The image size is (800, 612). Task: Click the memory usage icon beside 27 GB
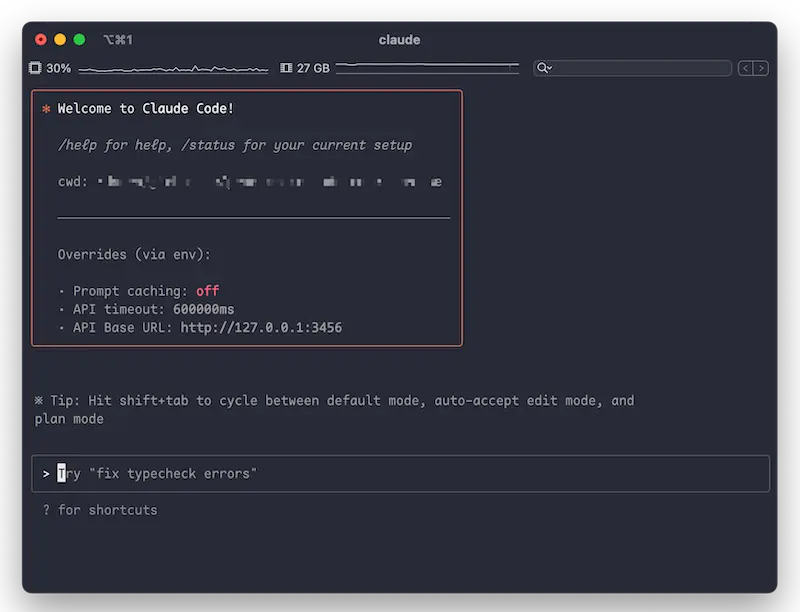point(286,68)
